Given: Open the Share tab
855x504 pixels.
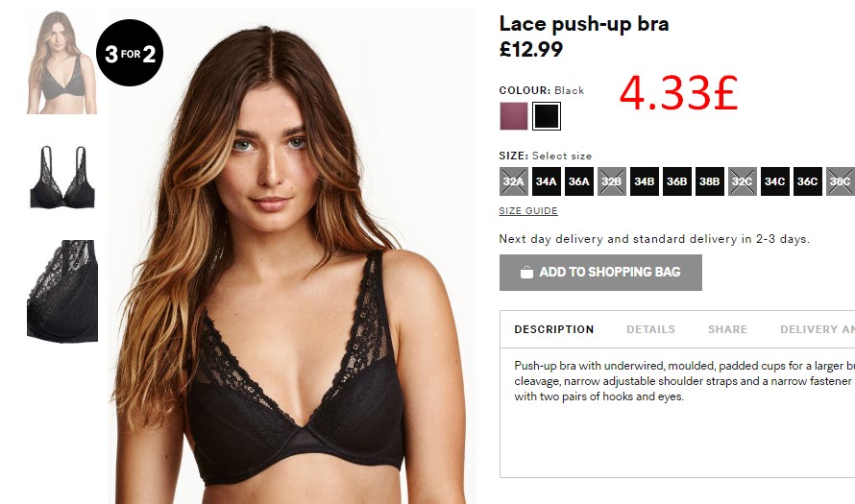Looking at the screenshot, I should tap(727, 329).
